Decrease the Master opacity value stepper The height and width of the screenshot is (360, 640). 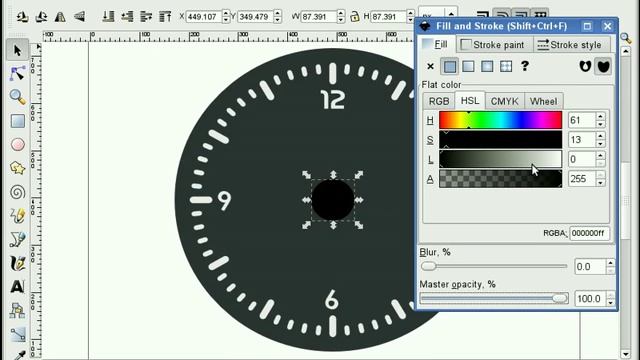(x=610, y=303)
